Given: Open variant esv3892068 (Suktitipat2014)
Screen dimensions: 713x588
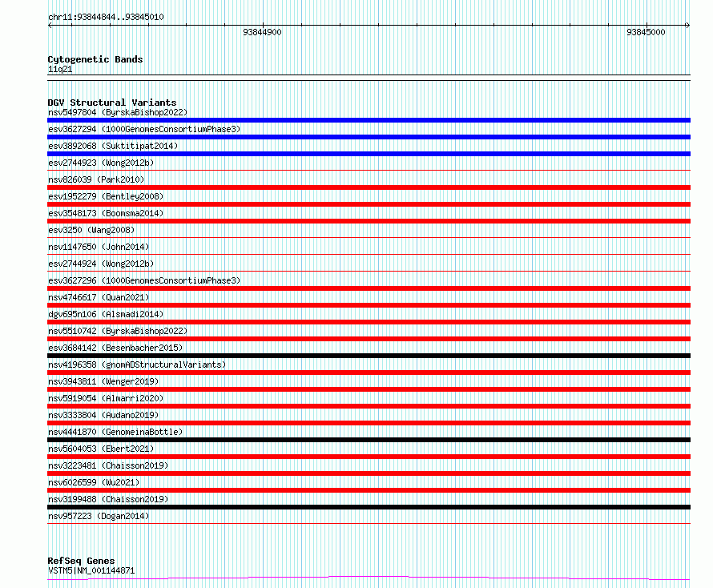Looking at the screenshot, I should click(113, 146).
